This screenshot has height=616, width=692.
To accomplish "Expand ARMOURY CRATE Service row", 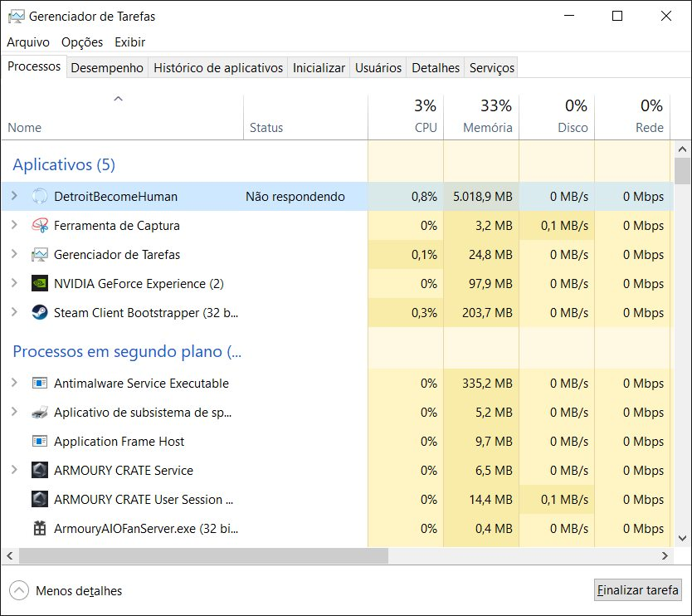I will pos(14,469).
